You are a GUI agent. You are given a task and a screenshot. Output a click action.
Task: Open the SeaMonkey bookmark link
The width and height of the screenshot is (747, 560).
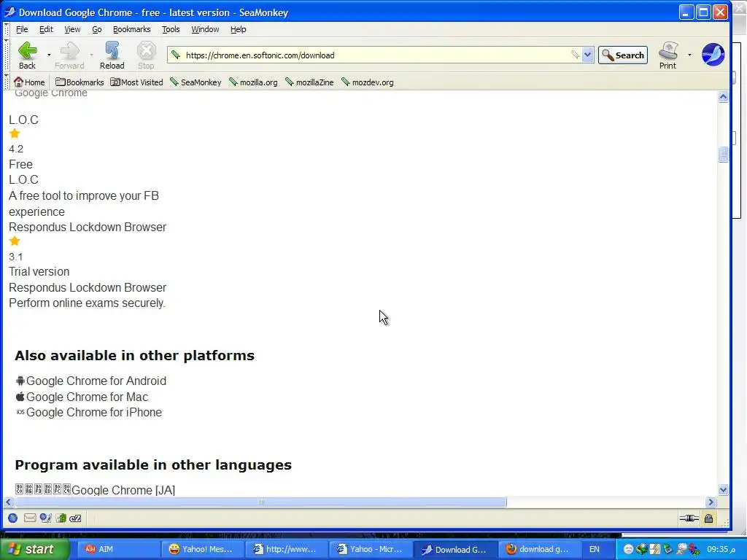click(x=196, y=82)
